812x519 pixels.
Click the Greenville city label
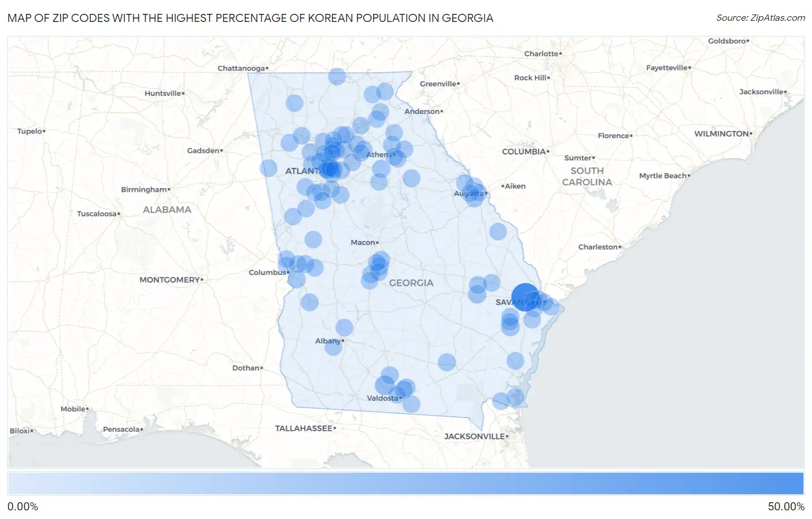coord(438,84)
